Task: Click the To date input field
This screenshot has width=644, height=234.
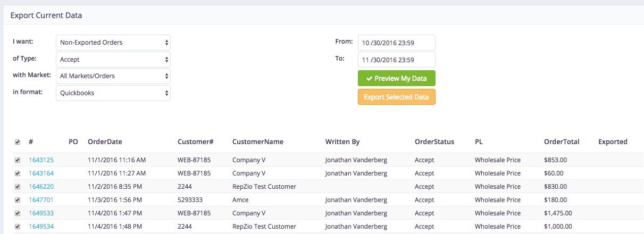Action: pos(396,60)
